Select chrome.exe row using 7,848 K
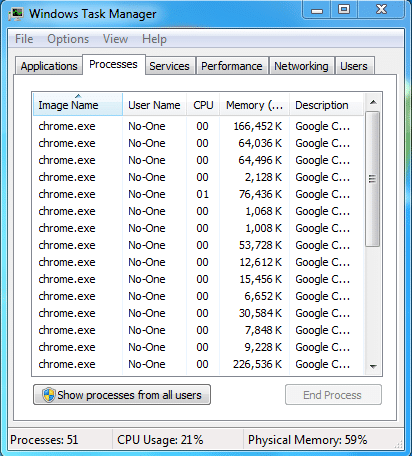 (x=198, y=330)
